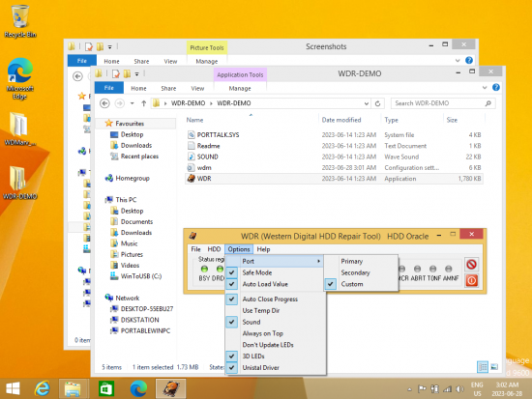This screenshot has height=399, width=532.
Task: Click the red stop icon in WDR window
Action: (x=471, y=264)
